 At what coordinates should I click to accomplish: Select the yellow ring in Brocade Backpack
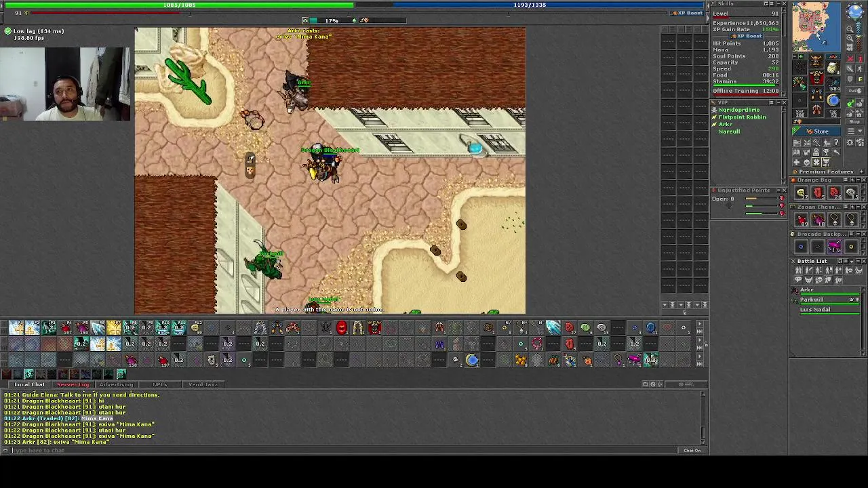(852, 247)
